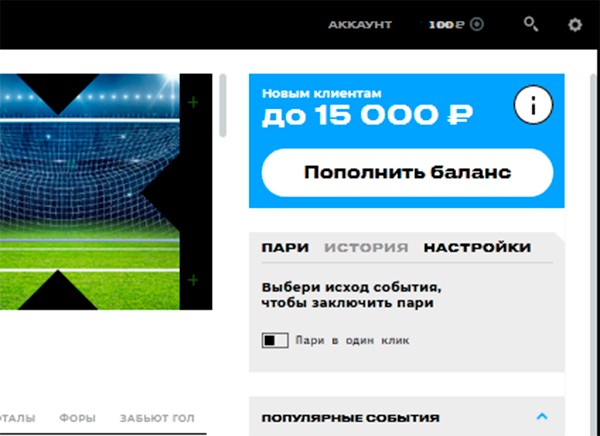This screenshot has width=600, height=436.
Task: Switch to the 'Настройки' tab
Action: pyautogui.click(x=477, y=248)
